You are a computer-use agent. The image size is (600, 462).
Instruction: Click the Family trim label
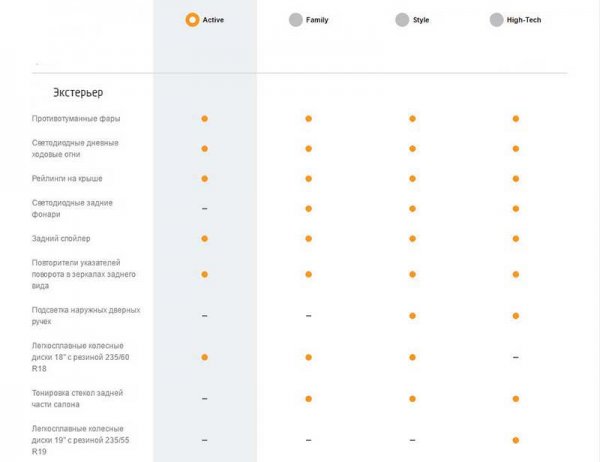(x=317, y=20)
